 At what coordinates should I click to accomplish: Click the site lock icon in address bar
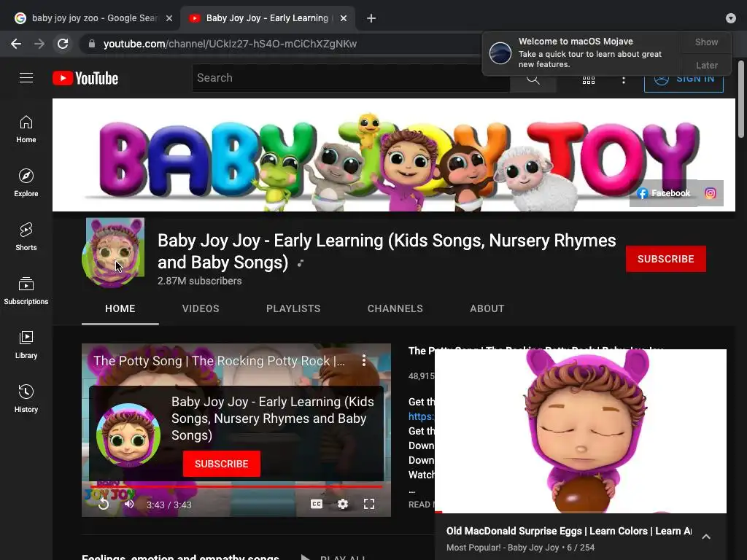[x=92, y=44]
